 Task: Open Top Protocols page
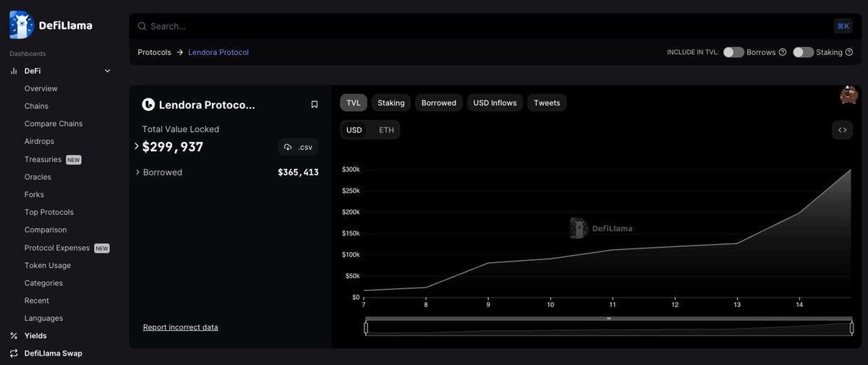coord(49,212)
